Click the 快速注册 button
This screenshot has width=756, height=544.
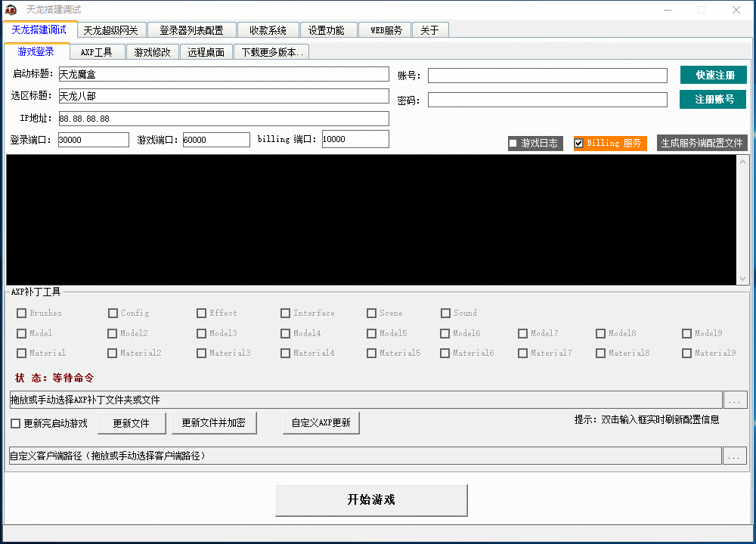(714, 75)
